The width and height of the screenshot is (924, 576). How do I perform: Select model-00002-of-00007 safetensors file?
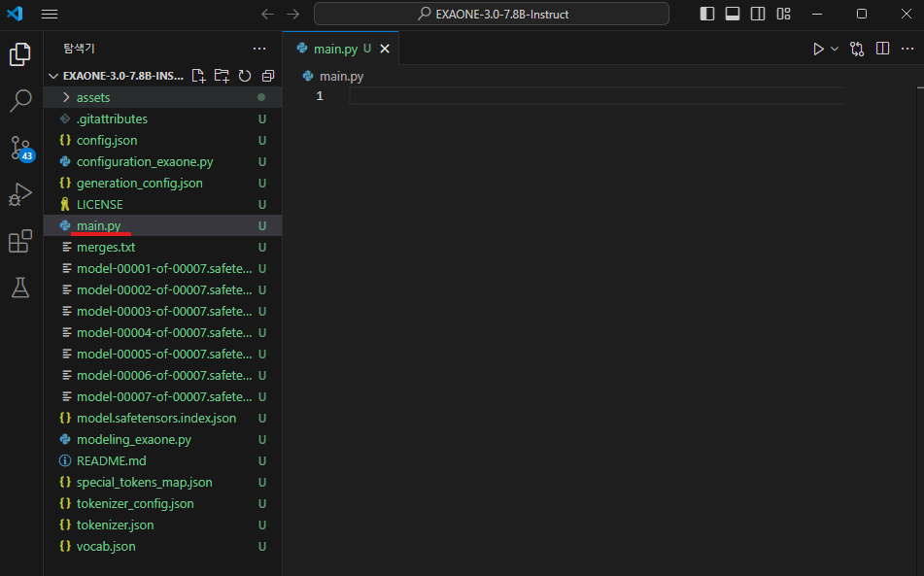pos(162,289)
